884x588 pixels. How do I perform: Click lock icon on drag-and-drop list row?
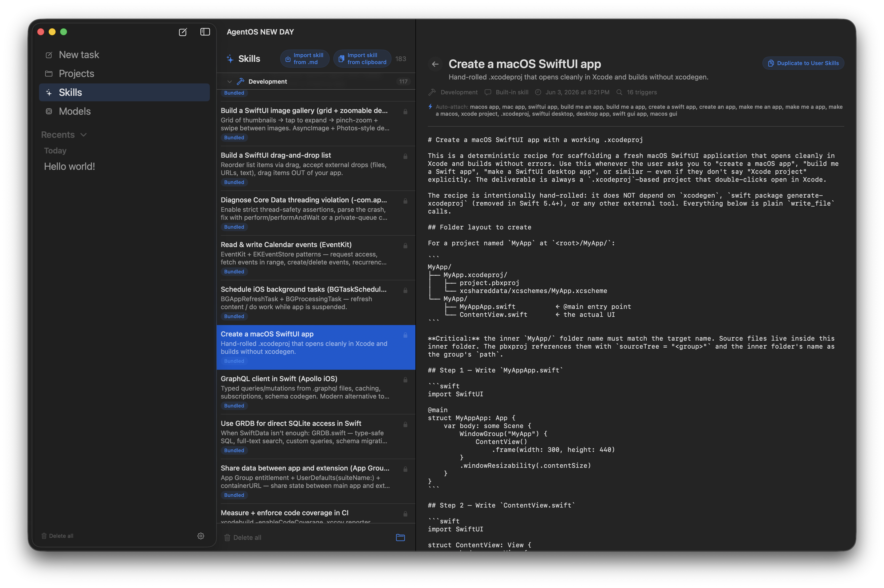(405, 156)
